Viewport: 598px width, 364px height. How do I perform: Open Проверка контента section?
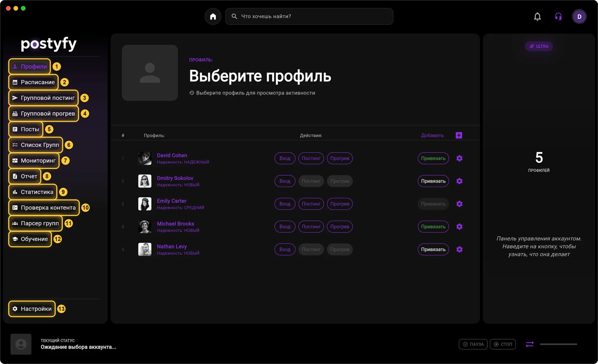tap(44, 208)
